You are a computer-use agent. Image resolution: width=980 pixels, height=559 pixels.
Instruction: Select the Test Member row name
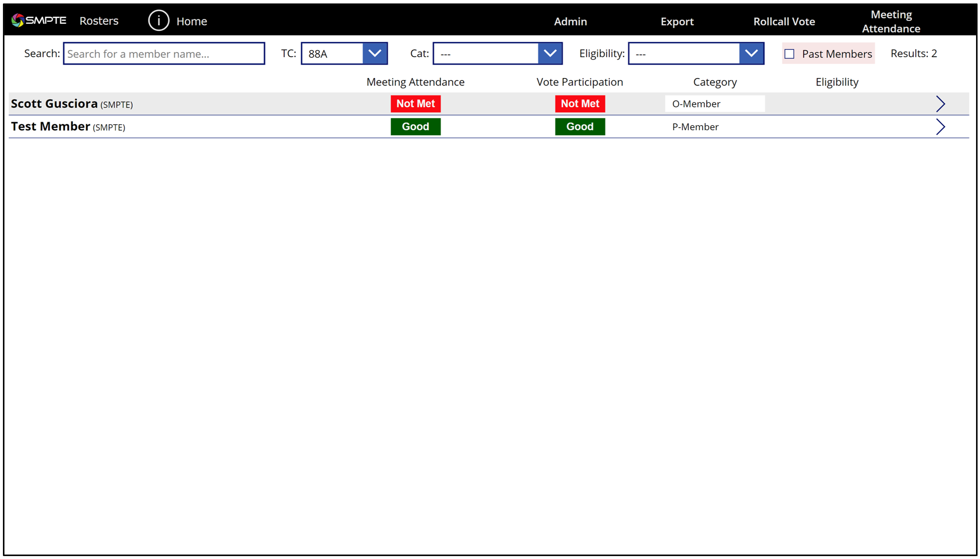[51, 127]
